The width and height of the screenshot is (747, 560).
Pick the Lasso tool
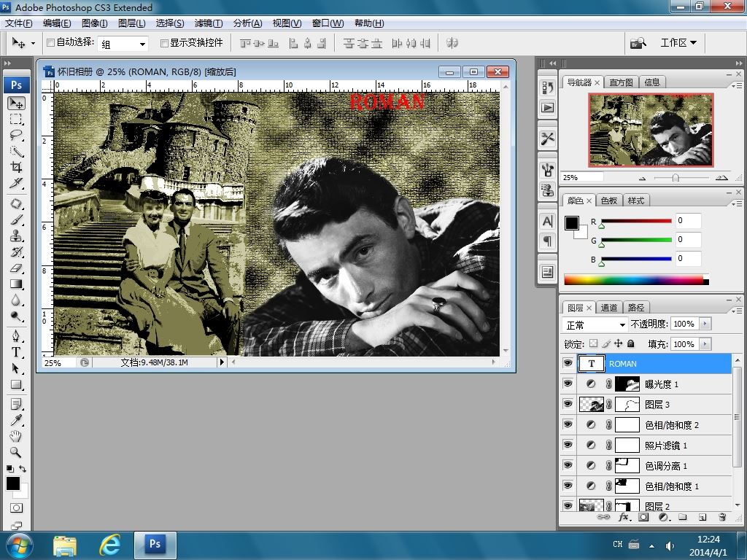point(16,135)
